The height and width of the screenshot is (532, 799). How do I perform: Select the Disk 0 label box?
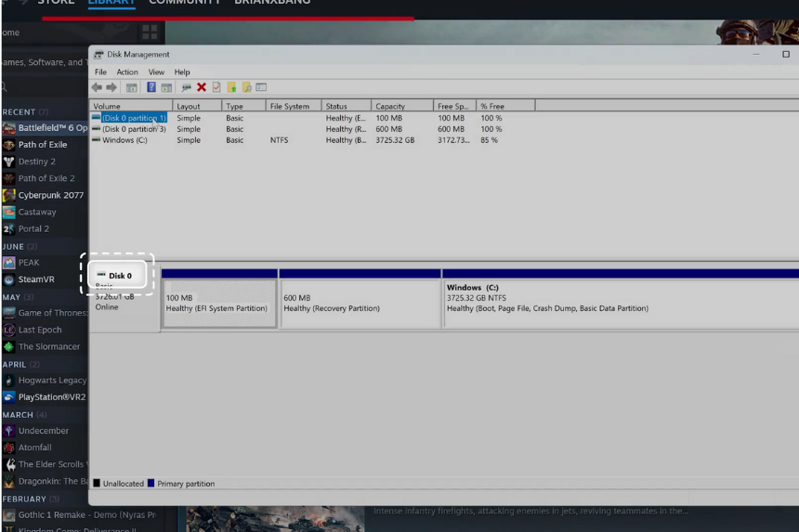[118, 276]
